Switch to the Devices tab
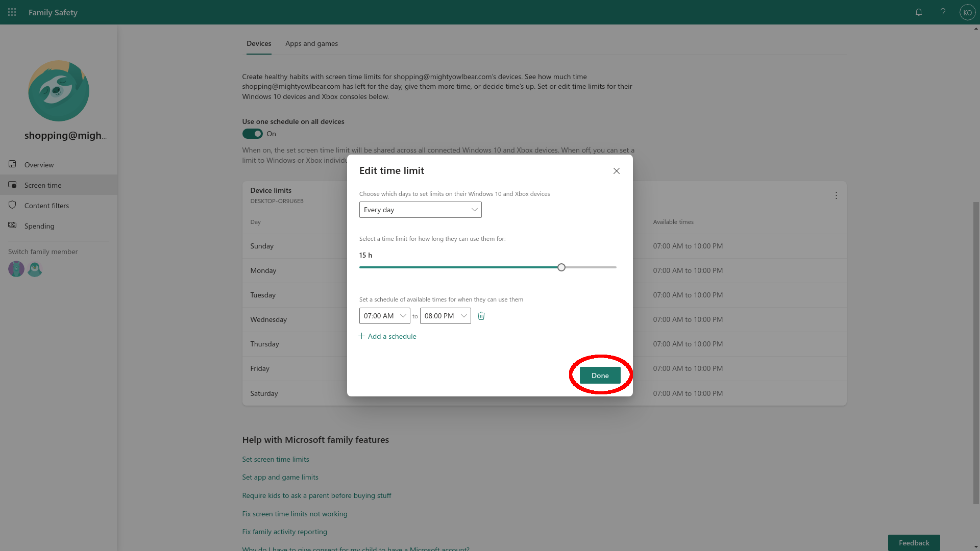 click(259, 43)
